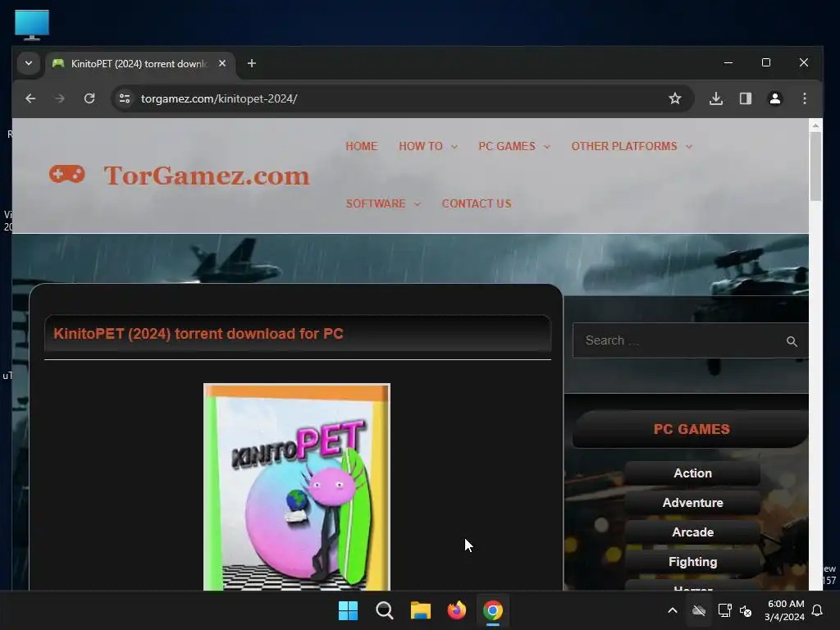
Task: Open the Action games category
Action: tap(692, 473)
